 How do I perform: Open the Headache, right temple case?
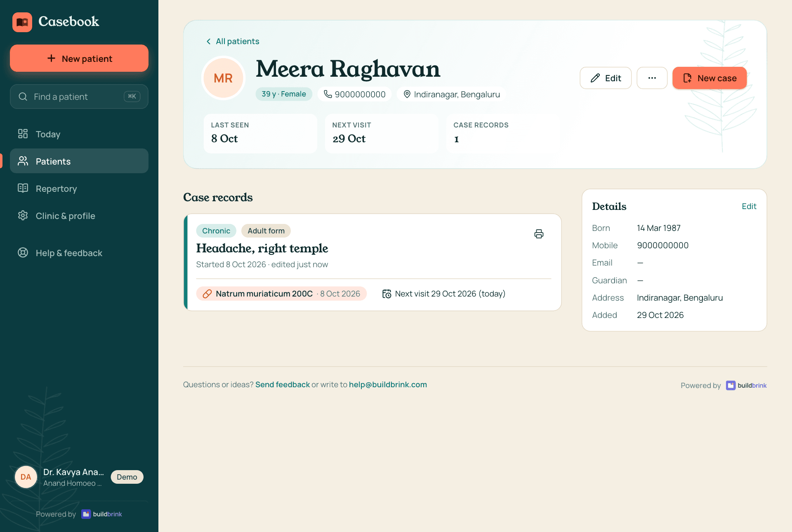(x=262, y=248)
